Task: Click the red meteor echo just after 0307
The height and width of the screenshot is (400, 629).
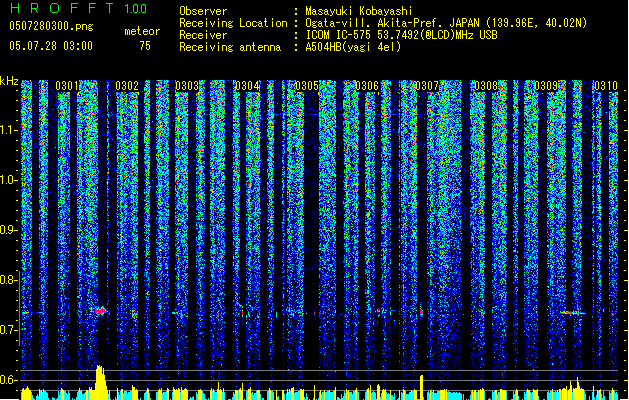Action: tap(421, 312)
